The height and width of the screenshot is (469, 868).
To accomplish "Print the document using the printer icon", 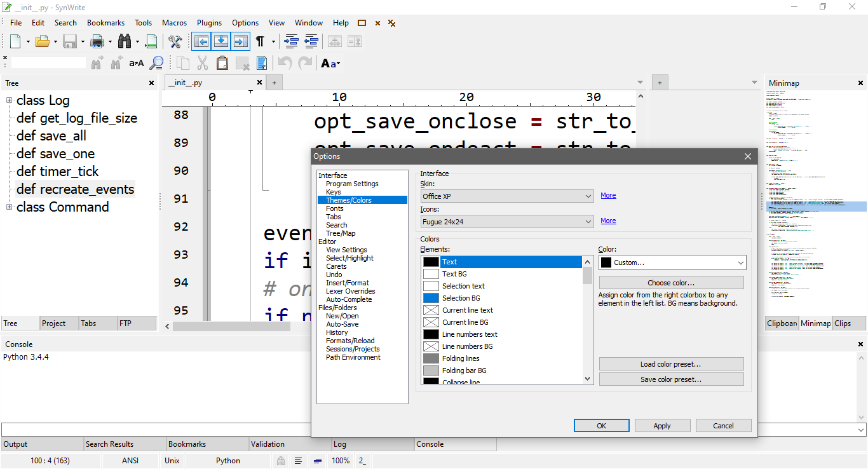I will [97, 42].
